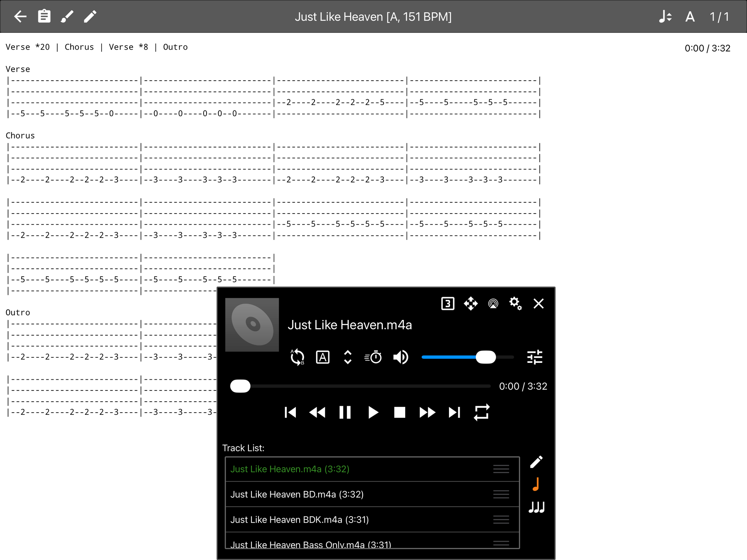Tap the disc album artwork thumbnail
Viewport: 747px width, 560px height.
point(252,325)
